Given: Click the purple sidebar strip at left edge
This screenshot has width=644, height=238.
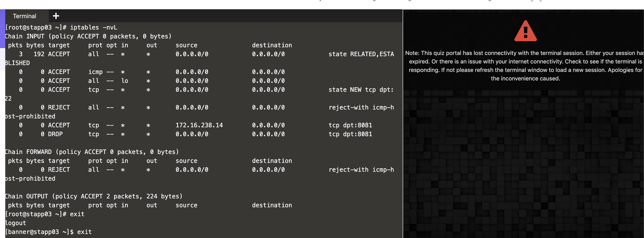Looking at the screenshot, I should pos(2,29).
